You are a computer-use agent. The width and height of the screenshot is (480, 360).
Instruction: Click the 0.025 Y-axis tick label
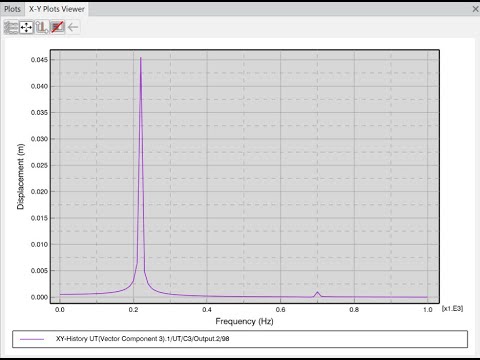[x=39, y=165]
